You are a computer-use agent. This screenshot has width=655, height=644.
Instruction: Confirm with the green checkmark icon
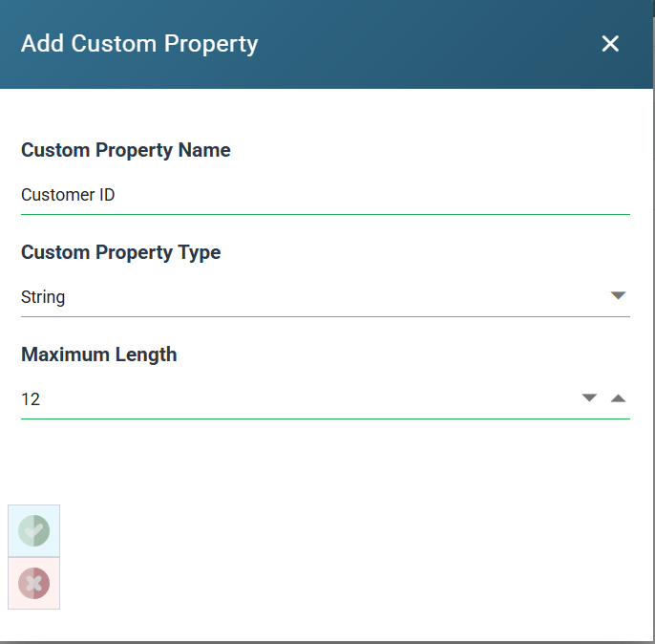(33, 530)
